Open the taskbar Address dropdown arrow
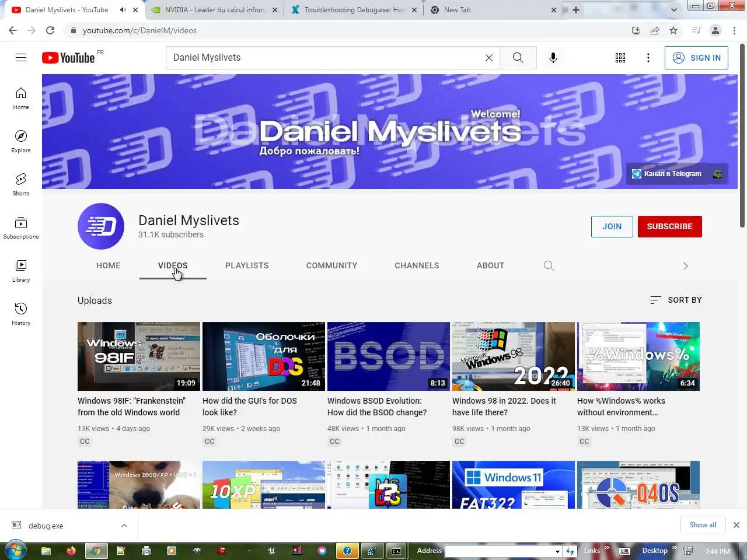Screen dimensions: 747x560 [x=557, y=551]
